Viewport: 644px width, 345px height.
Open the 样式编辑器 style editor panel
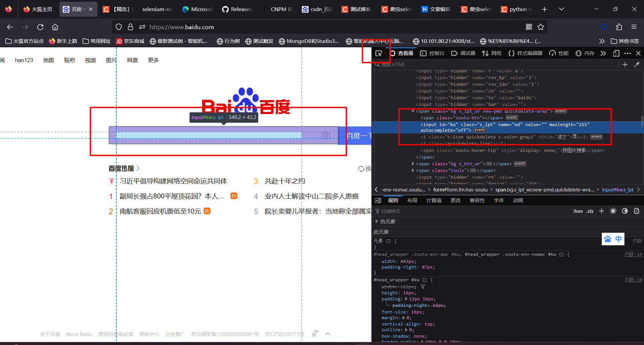525,53
